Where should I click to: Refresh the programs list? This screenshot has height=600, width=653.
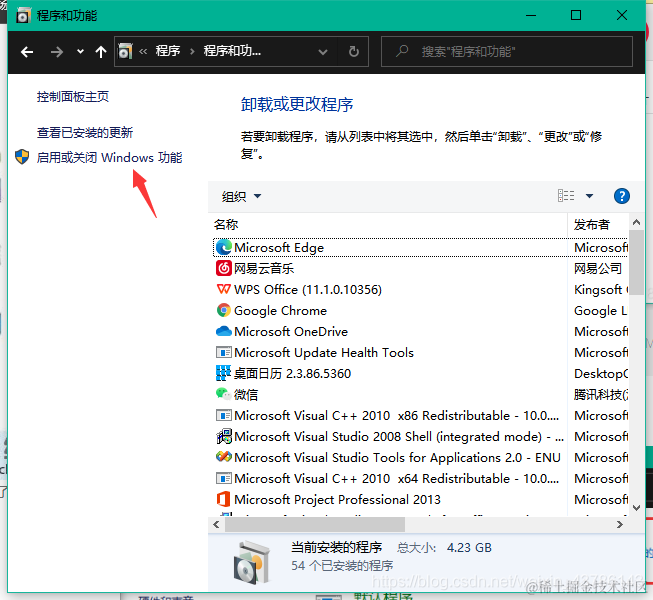pos(354,52)
